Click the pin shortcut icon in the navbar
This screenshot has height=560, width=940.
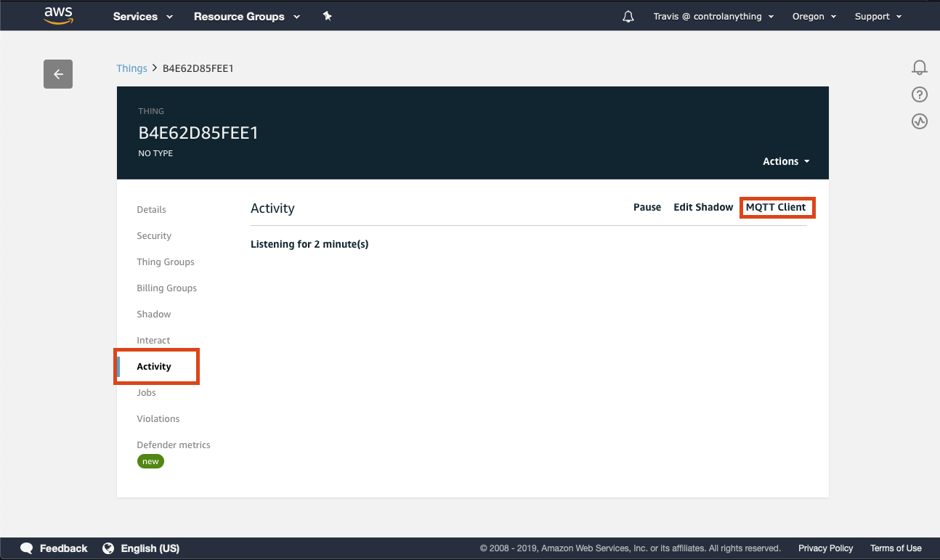[327, 15]
